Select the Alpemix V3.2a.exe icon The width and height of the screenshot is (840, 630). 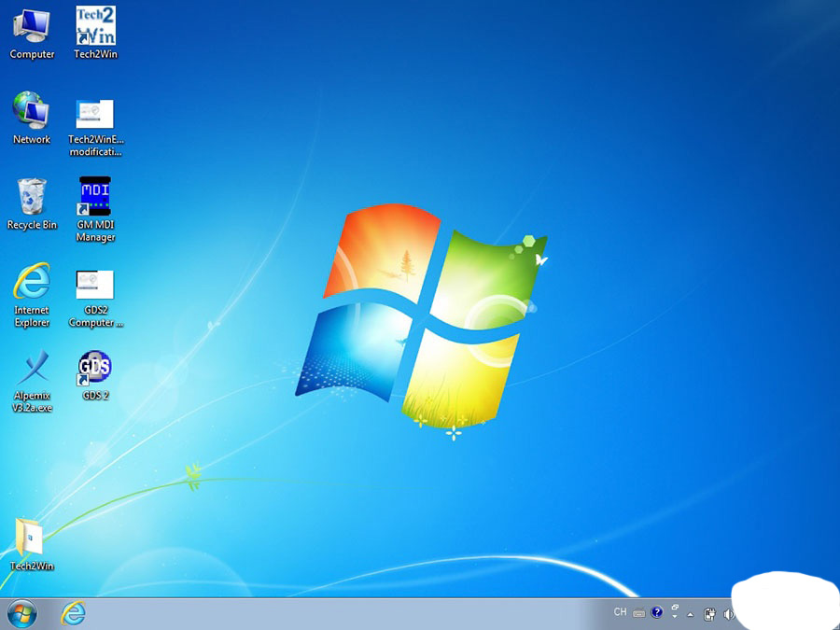(x=32, y=382)
